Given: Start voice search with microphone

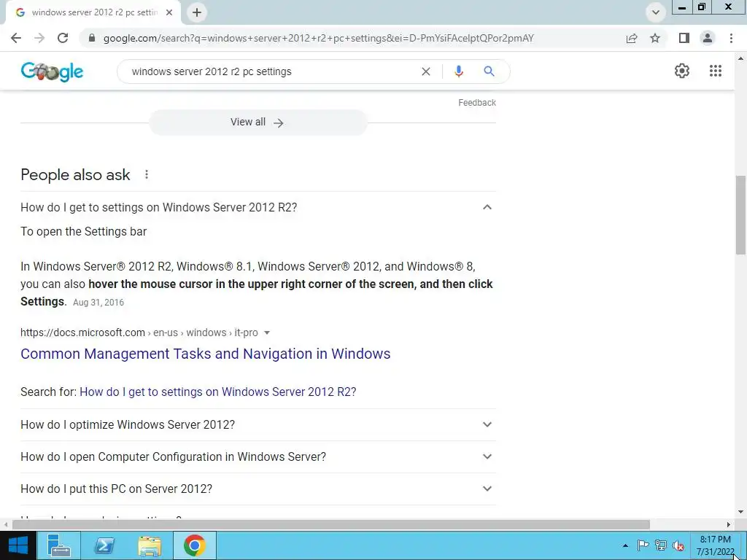Looking at the screenshot, I should (459, 71).
